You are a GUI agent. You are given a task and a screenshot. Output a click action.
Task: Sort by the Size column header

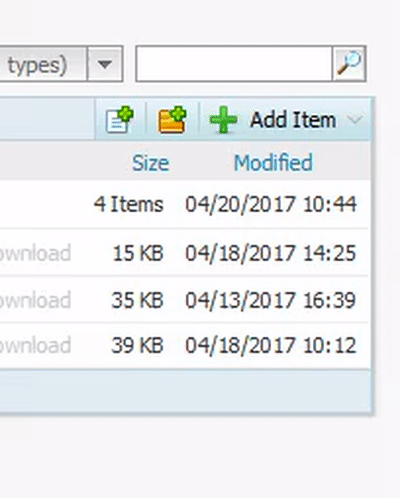pyautogui.click(x=151, y=163)
